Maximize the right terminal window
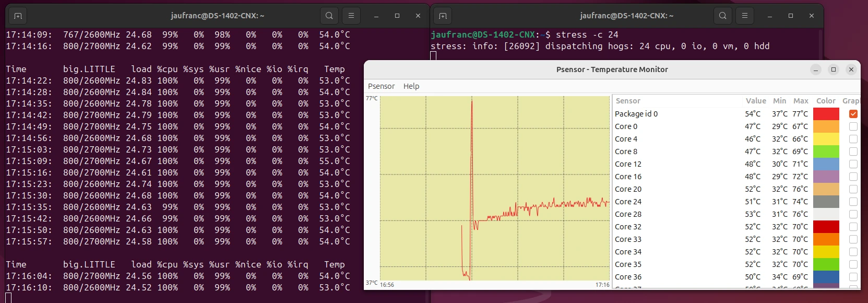Screen dimensions: 868x303 coord(791,16)
